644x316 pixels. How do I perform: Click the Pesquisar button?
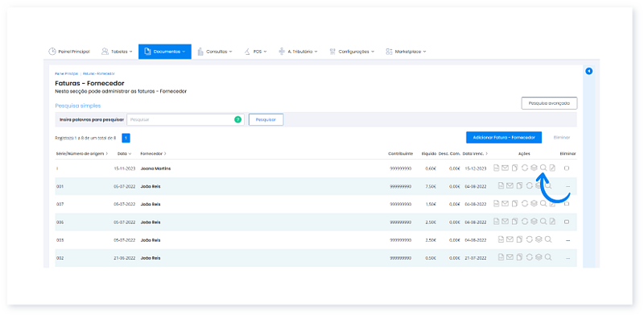pos(266,120)
